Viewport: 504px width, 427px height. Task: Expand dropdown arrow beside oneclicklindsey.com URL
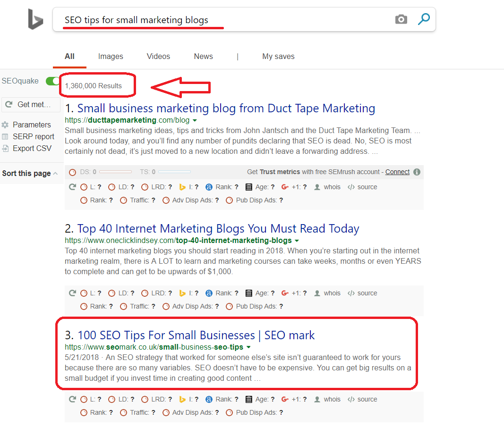(297, 241)
